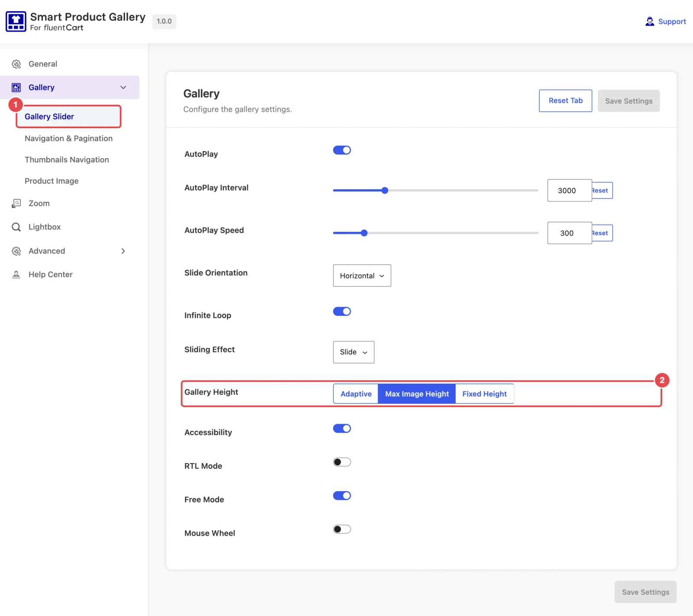Enable the RTL Mode switch
The width and height of the screenshot is (693, 616).
[342, 462]
